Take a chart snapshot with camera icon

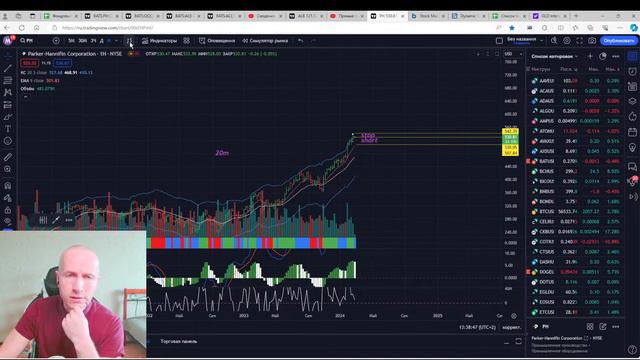pos(592,41)
